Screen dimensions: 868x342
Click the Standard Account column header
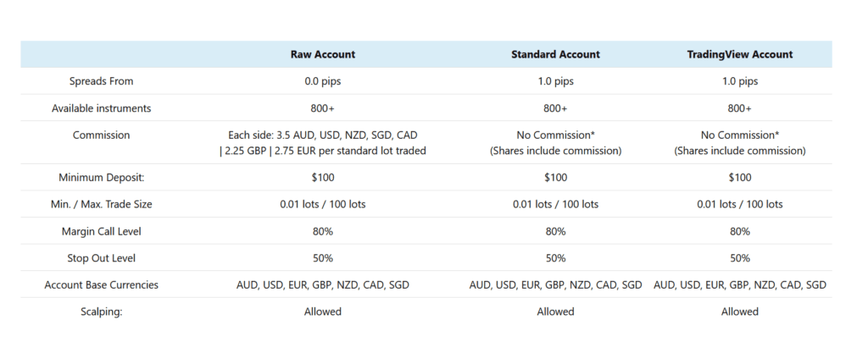[555, 54]
